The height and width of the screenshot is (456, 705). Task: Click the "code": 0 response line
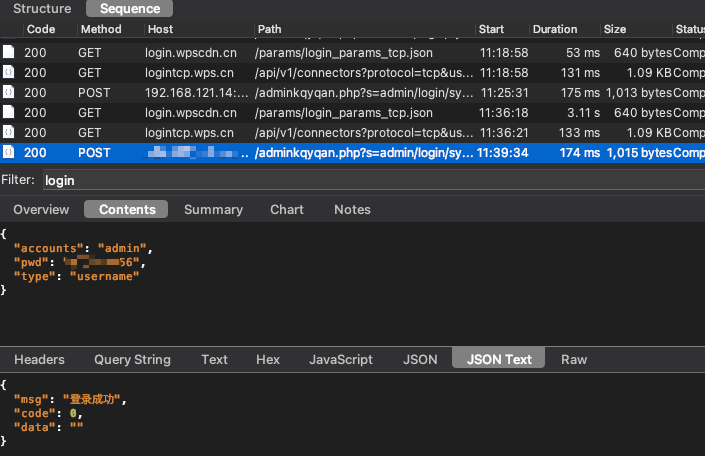point(48,413)
